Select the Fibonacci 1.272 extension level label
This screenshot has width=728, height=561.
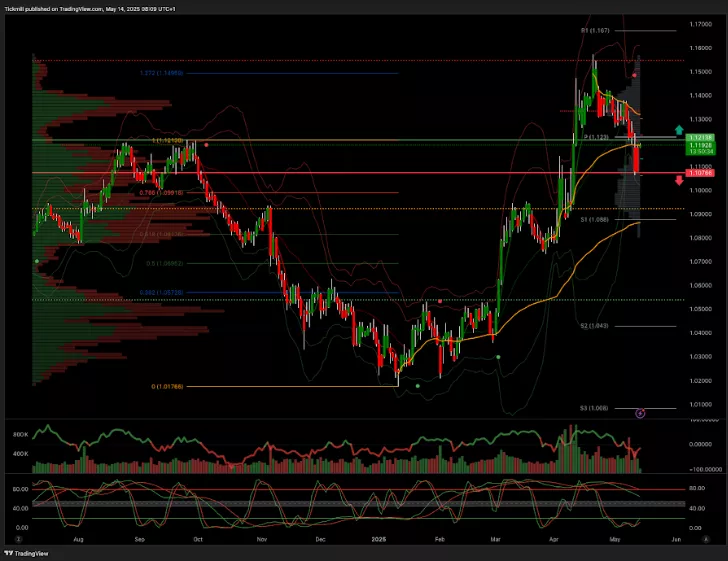pos(160,73)
